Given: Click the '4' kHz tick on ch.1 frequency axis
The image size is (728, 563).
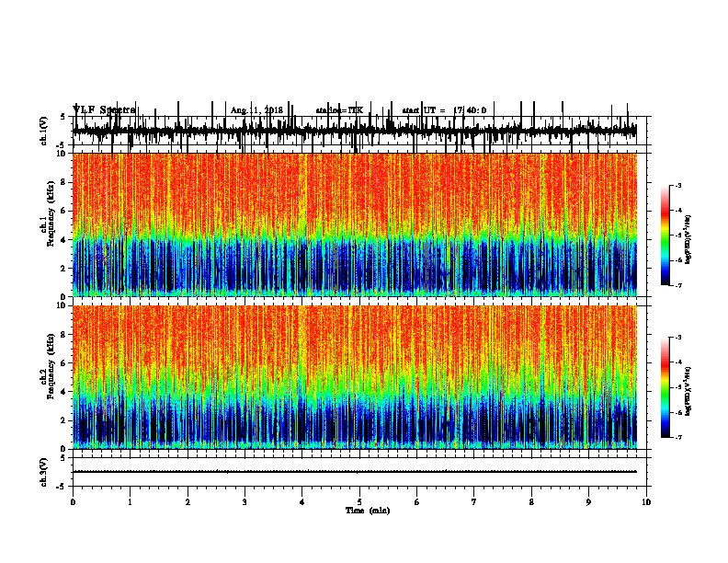Looking at the screenshot, I should (x=64, y=240).
